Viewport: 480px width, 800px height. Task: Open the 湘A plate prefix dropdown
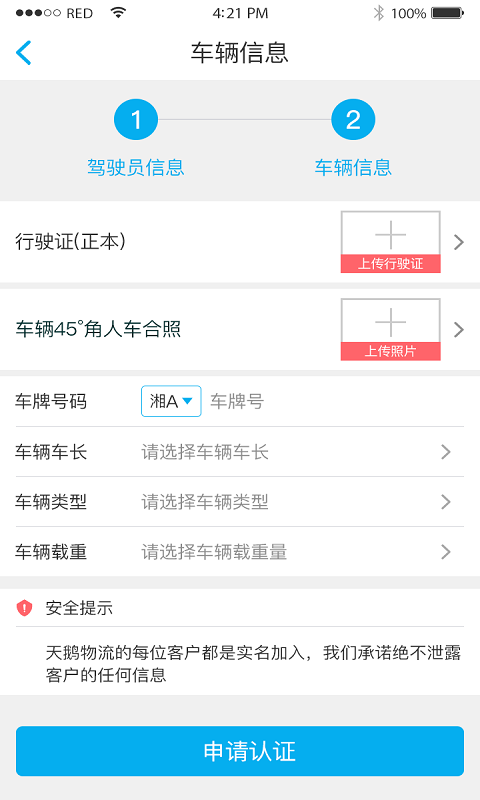tap(171, 401)
